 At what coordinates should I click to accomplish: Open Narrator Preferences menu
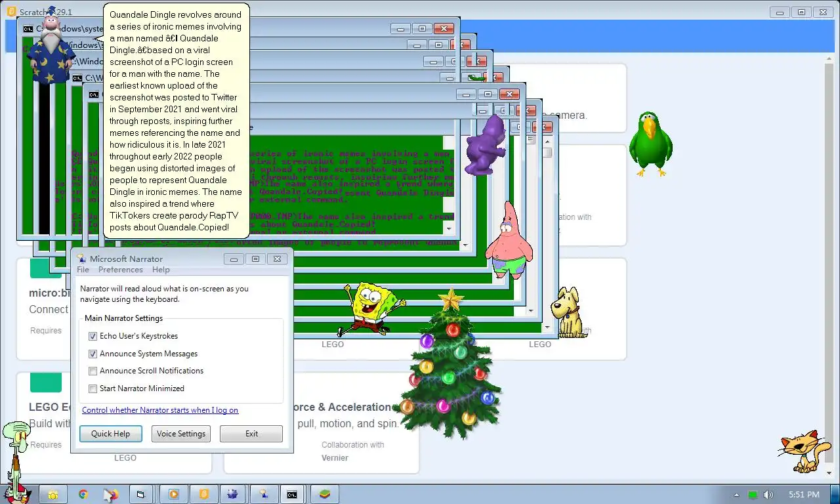coord(121,270)
